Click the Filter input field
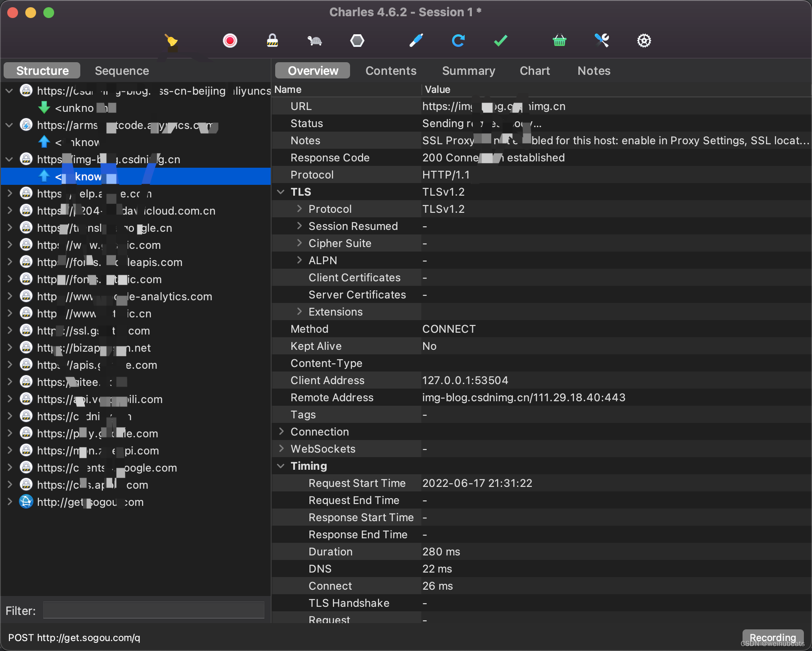This screenshot has width=812, height=651. pos(154,610)
